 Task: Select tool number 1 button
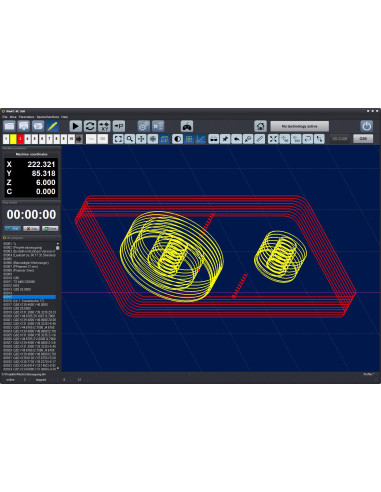pos(6,139)
